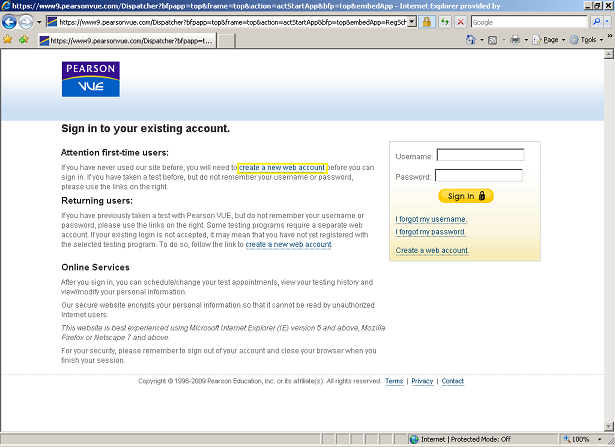Open the search provider dropdown arrow

coord(607,22)
